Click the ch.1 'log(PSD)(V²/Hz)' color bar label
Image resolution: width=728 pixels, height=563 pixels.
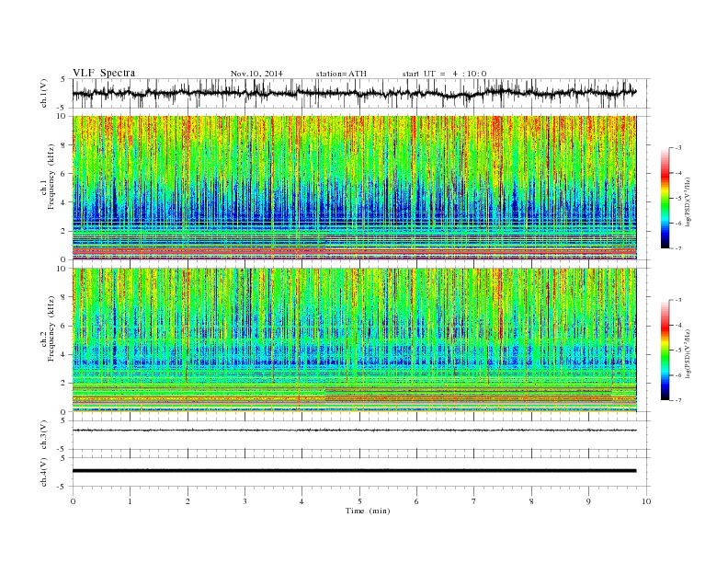[688, 201]
